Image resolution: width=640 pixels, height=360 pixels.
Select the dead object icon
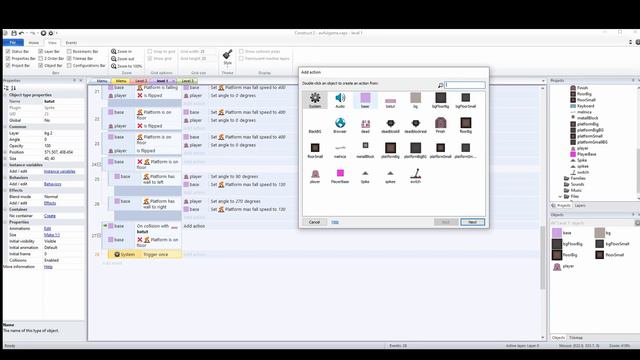coord(365,125)
